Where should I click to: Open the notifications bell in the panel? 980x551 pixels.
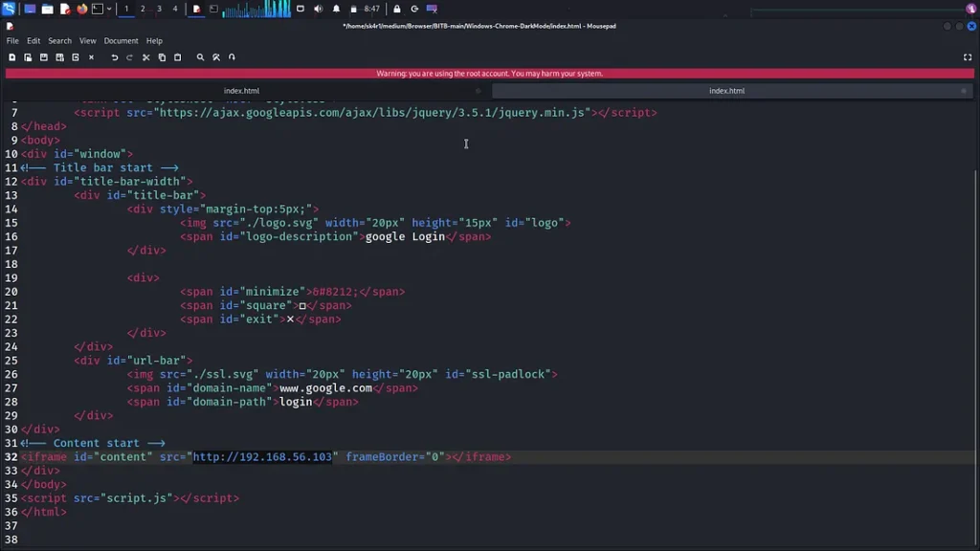[336, 9]
